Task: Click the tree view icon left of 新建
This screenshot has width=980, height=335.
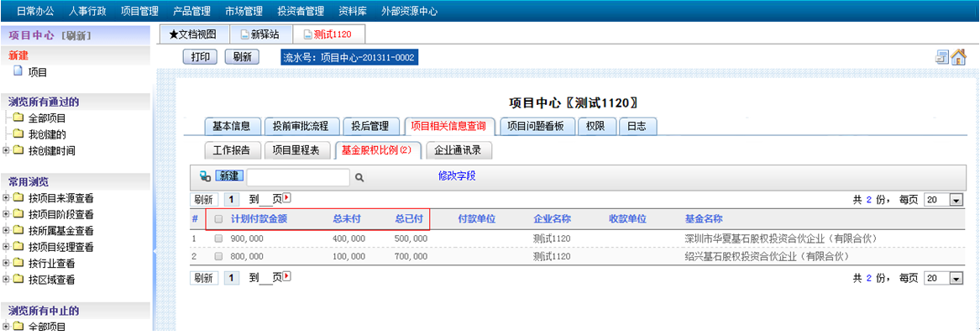Action: pyautogui.click(x=204, y=176)
